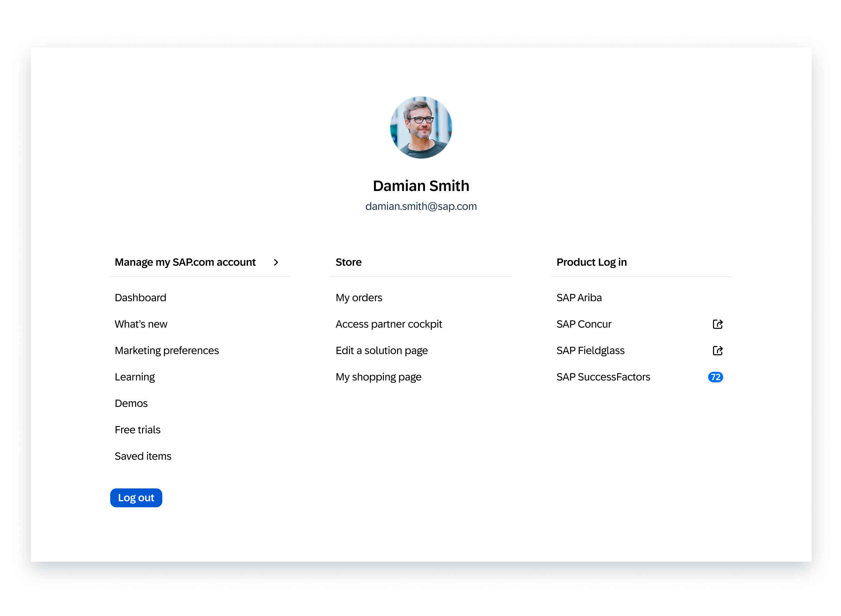This screenshot has height=616, width=841.
Task: Expand Manage my SAP.com account chevron
Action: click(276, 262)
